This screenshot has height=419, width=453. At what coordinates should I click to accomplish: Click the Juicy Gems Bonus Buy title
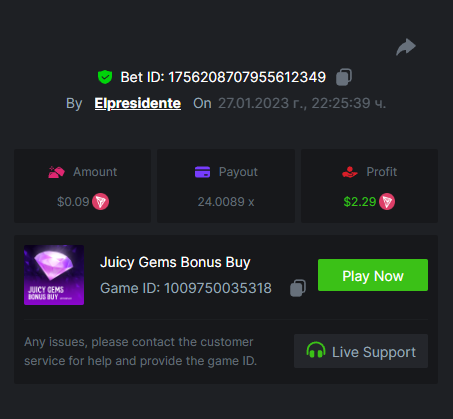tap(175, 262)
